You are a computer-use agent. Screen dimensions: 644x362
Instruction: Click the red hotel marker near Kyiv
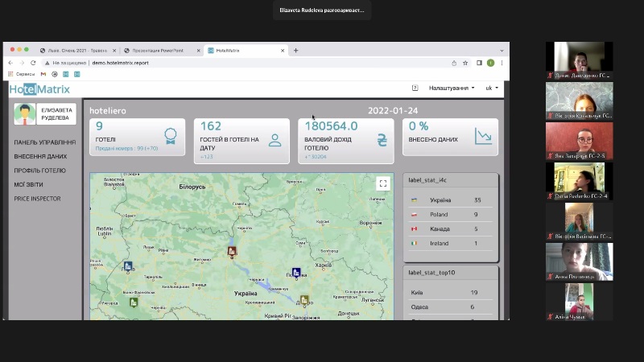click(x=232, y=252)
